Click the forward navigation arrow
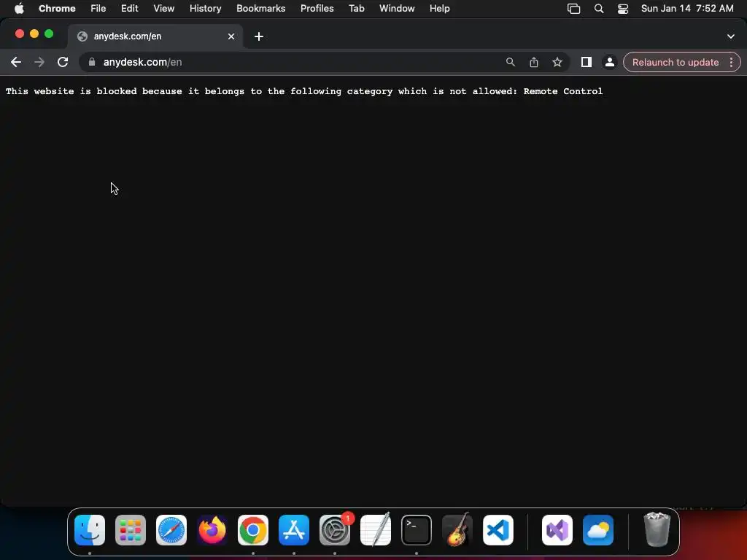 [39, 62]
